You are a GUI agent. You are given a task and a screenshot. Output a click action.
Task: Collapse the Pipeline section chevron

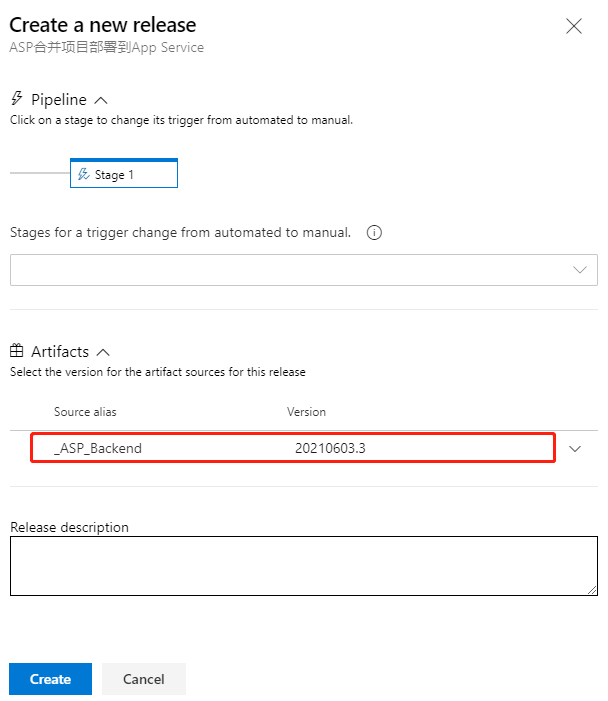pos(101,100)
